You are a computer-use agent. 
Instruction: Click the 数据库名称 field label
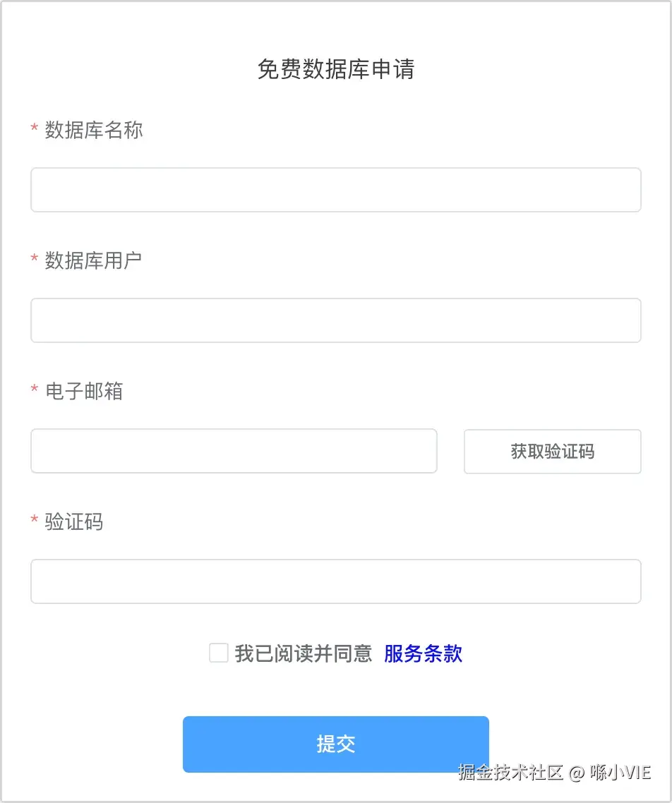click(x=94, y=130)
